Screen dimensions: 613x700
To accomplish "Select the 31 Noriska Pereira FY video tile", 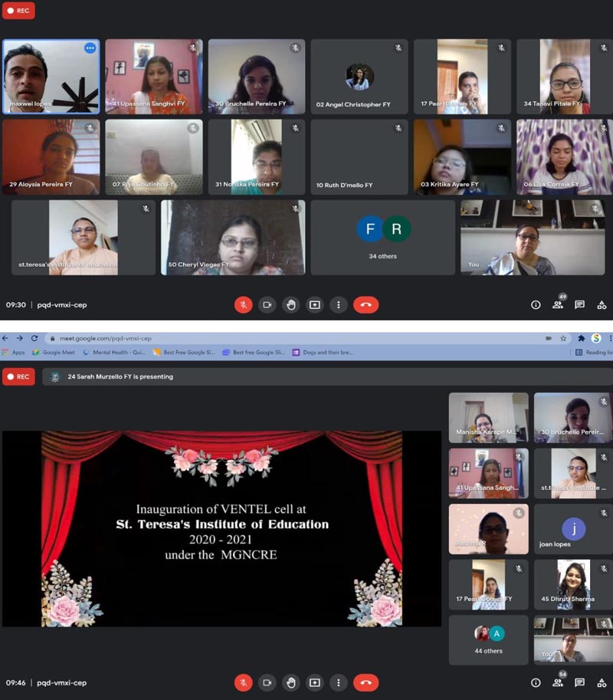I will (x=257, y=156).
